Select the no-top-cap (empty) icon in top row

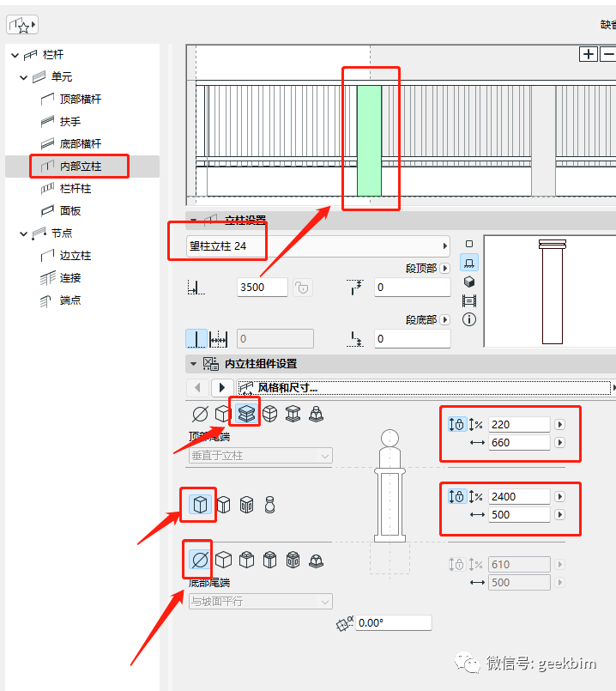click(200, 415)
